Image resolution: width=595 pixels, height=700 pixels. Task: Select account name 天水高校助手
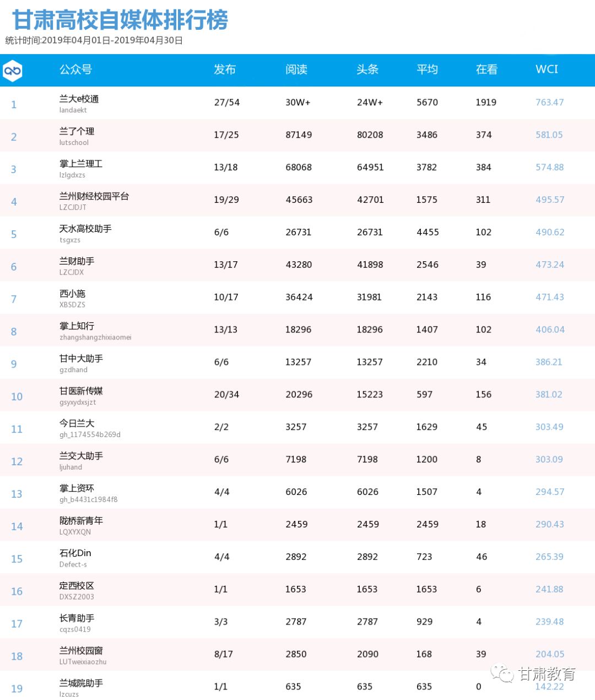[x=85, y=229]
